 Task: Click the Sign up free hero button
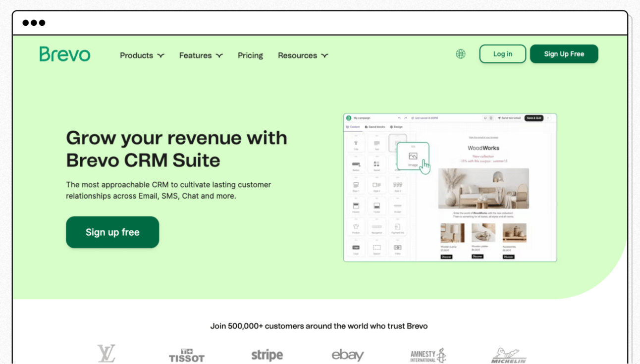[x=112, y=232]
